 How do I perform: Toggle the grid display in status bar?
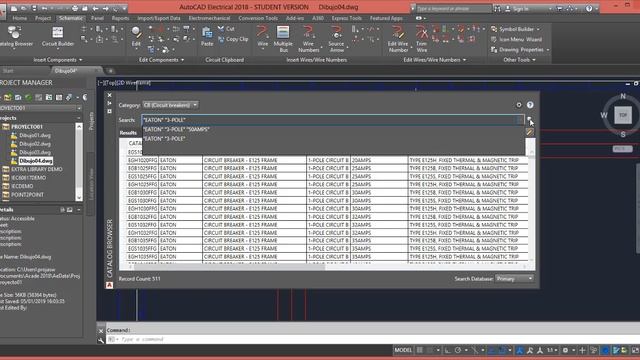(420, 350)
